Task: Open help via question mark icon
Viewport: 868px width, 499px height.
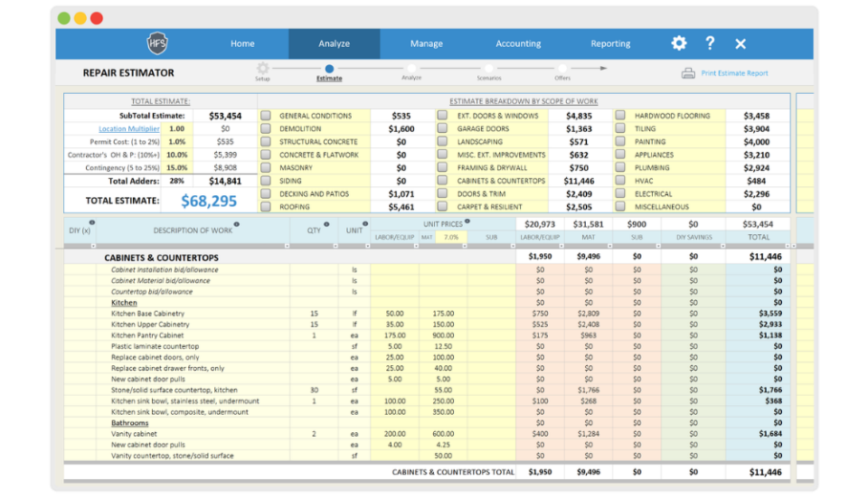Action: pyautogui.click(x=710, y=43)
